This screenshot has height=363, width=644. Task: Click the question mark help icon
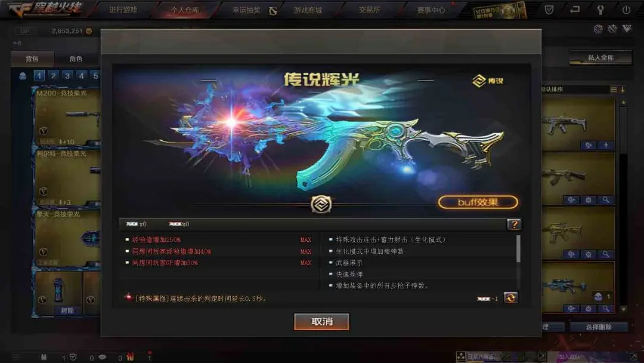click(x=514, y=224)
